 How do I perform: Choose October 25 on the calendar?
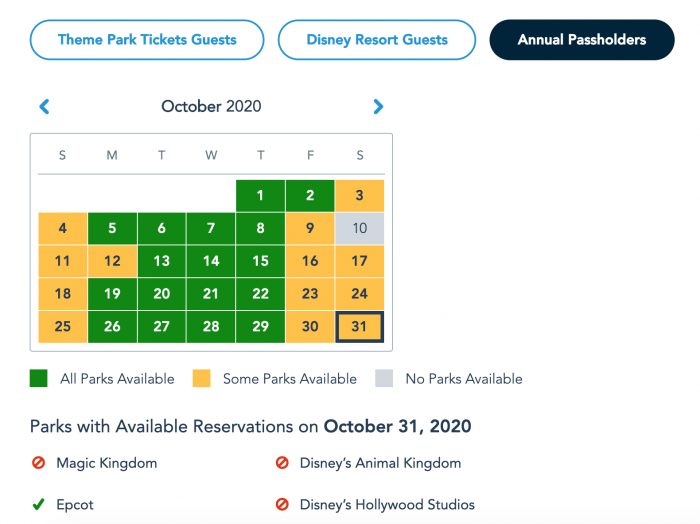62,327
